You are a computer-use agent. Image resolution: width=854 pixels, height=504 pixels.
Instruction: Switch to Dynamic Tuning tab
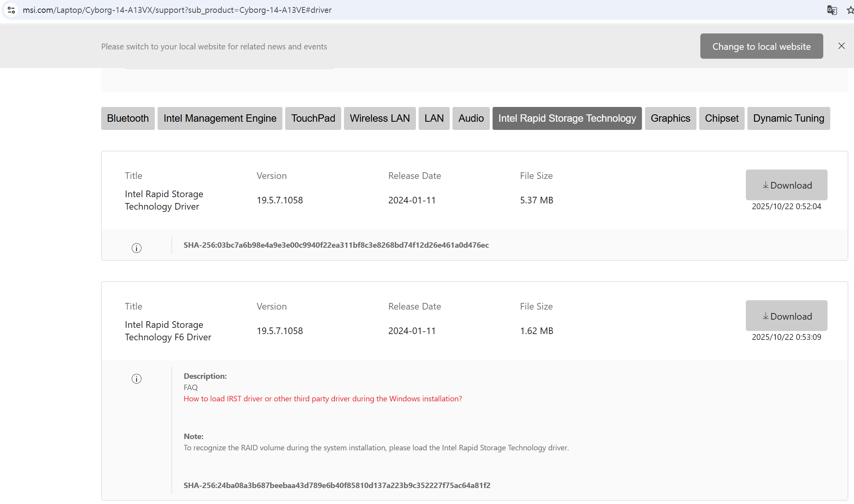[x=788, y=118]
